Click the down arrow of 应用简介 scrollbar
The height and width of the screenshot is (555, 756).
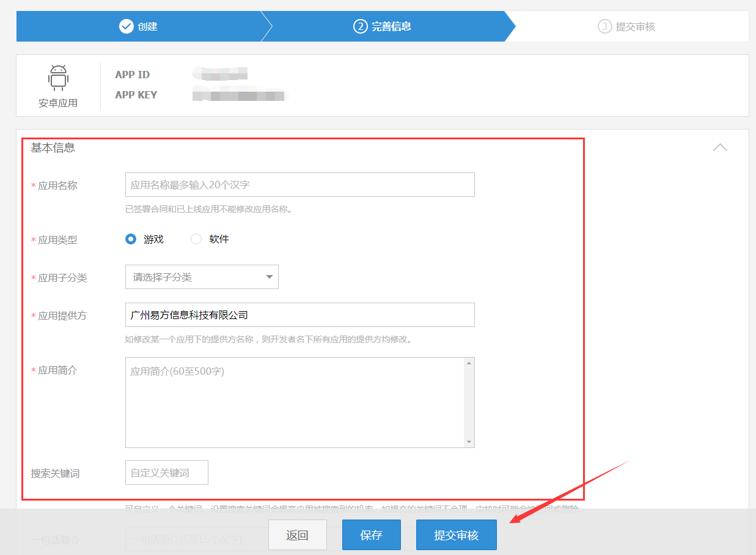469,442
